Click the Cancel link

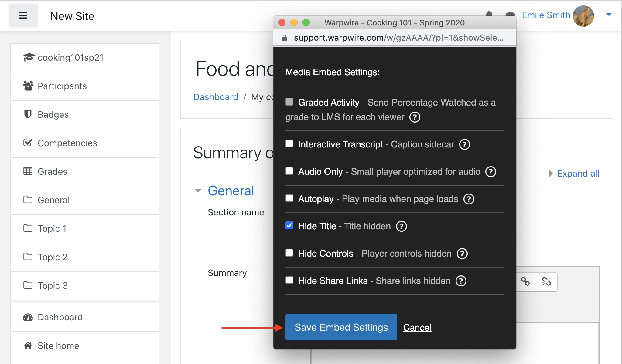click(x=417, y=328)
